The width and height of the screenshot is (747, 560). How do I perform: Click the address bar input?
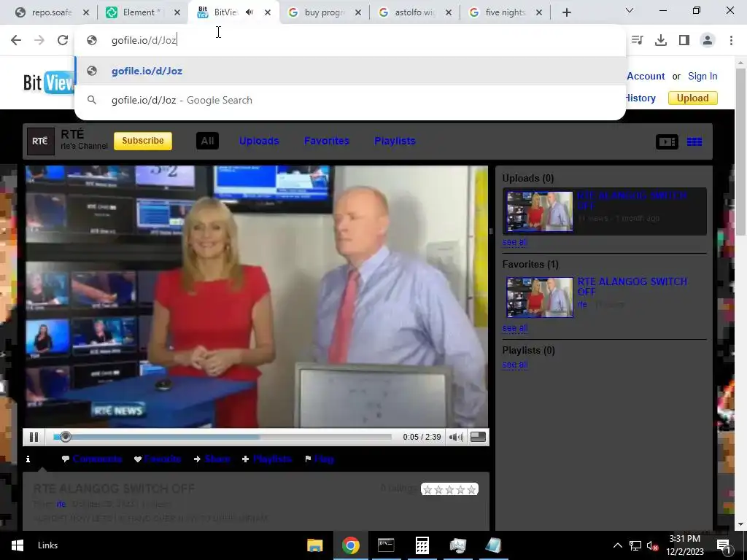coord(350,40)
